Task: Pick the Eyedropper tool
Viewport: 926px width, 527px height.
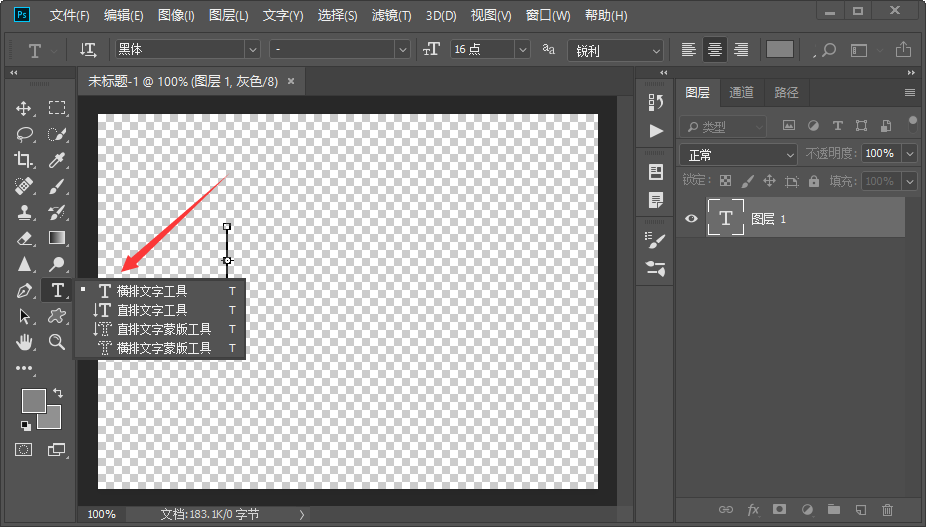Action: point(58,160)
